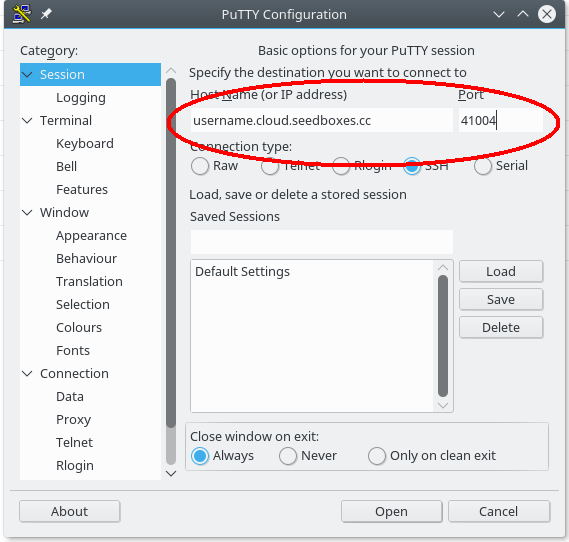Select the Serial connection type

coord(483,166)
